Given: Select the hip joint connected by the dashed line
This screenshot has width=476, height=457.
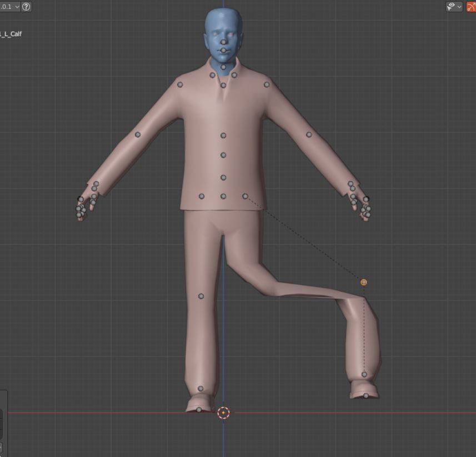Looking at the screenshot, I should pyautogui.click(x=245, y=197).
